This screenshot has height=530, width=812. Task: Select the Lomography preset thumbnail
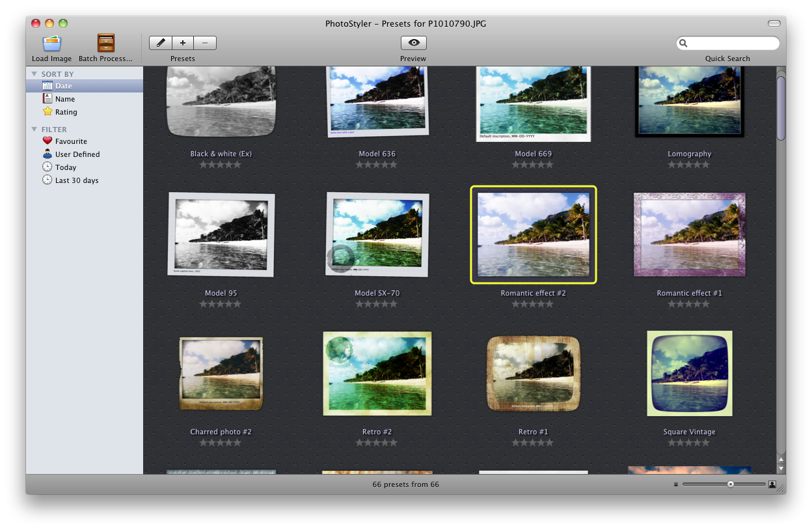(690, 101)
